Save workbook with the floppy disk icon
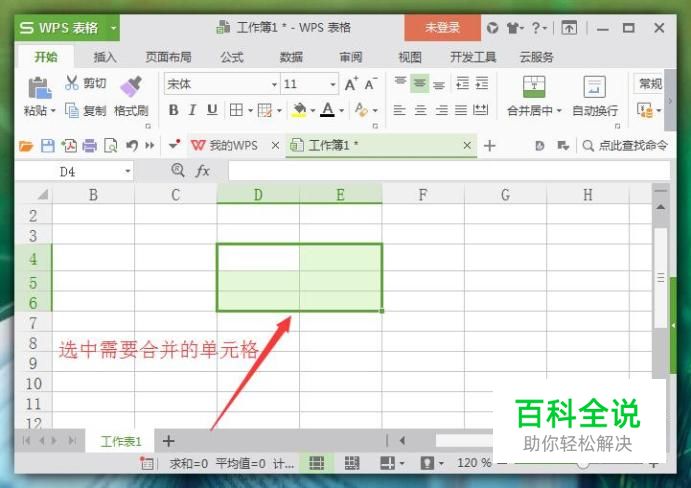The image size is (691, 488). (x=48, y=145)
